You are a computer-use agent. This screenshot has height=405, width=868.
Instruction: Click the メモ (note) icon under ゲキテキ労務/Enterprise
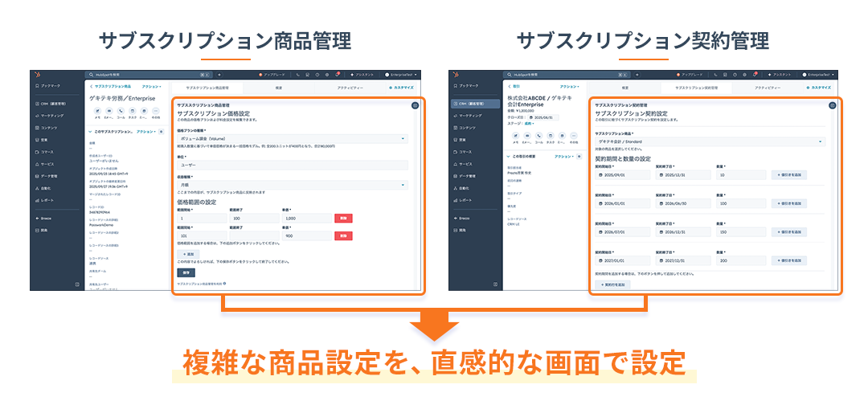coord(97,111)
